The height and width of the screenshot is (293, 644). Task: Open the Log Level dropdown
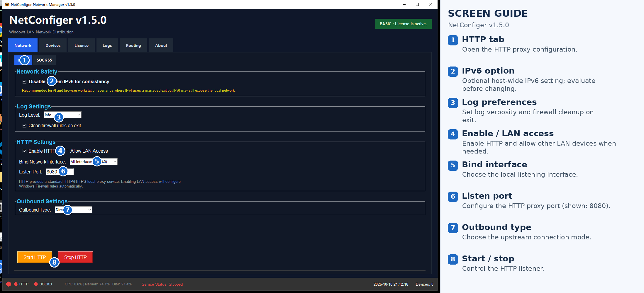[x=63, y=115]
